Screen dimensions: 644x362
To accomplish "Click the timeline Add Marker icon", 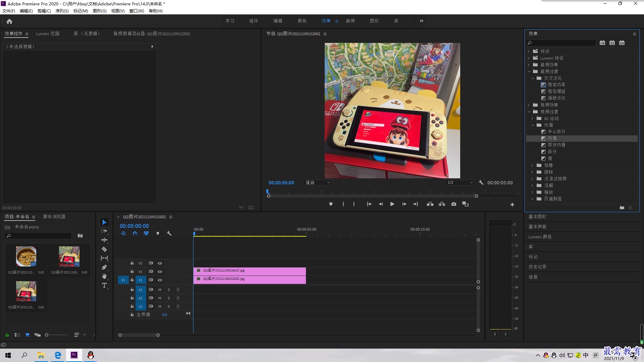I will [x=158, y=233].
